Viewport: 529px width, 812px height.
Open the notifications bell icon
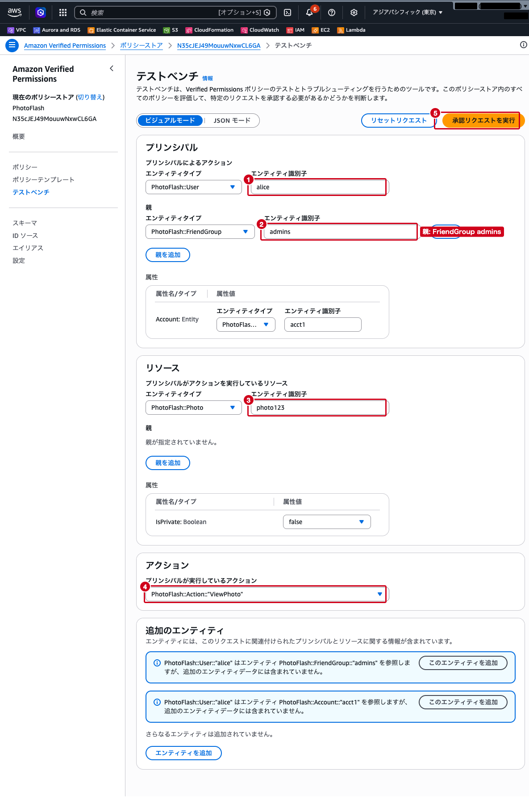(309, 12)
